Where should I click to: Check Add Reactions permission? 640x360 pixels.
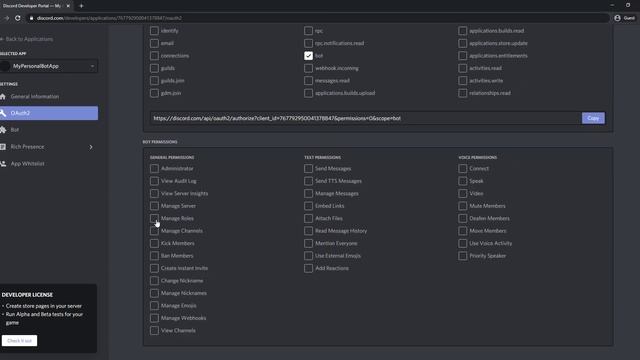309,268
